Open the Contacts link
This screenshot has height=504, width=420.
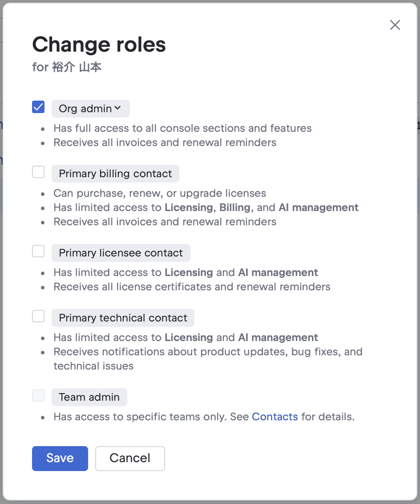[x=275, y=417]
